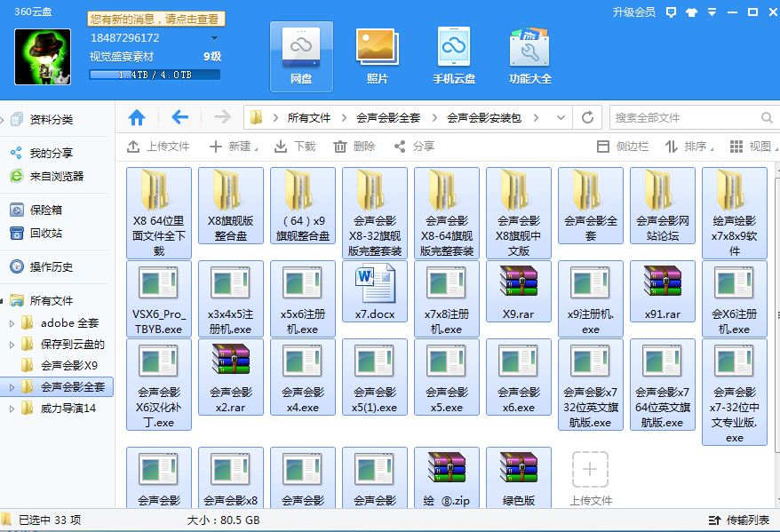Click the dashed 上传文件 upload placeholder tile
The height and width of the screenshot is (532, 780).
pyautogui.click(x=591, y=477)
